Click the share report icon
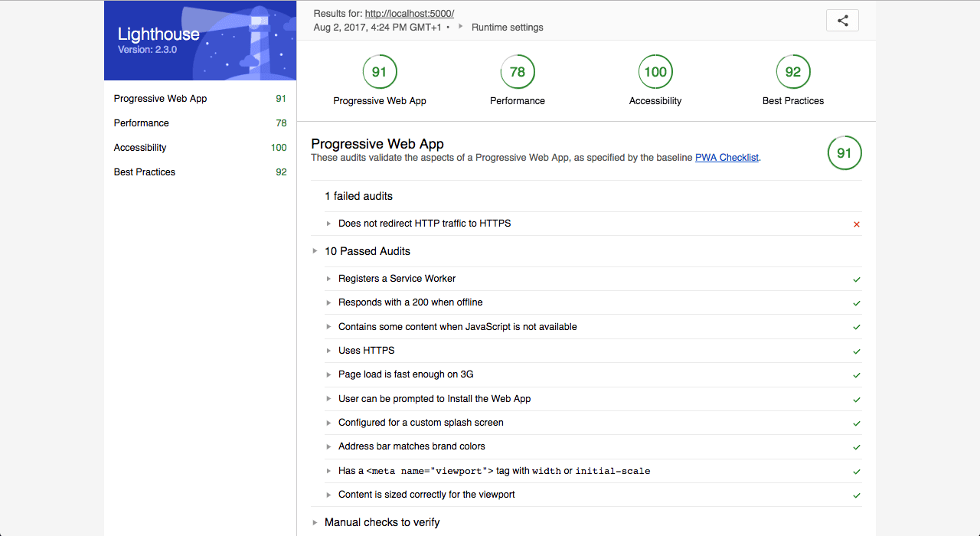The height and width of the screenshot is (536, 980). (842, 20)
